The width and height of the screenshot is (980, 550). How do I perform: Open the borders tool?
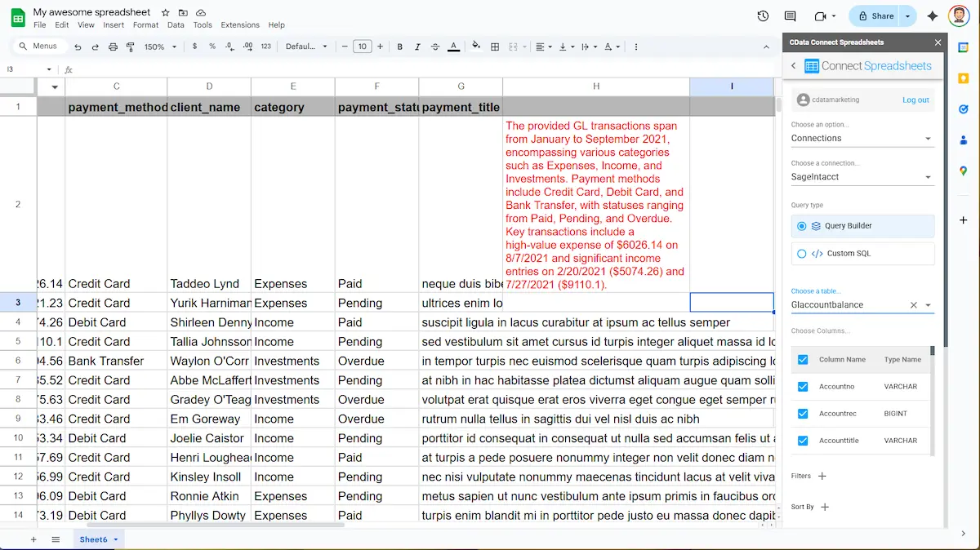click(494, 47)
